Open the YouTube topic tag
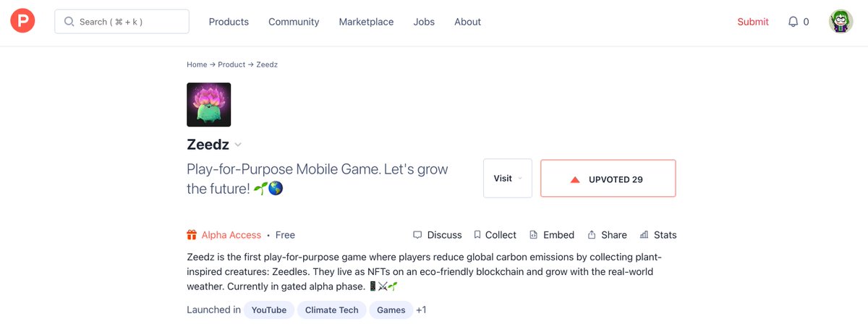 click(268, 310)
